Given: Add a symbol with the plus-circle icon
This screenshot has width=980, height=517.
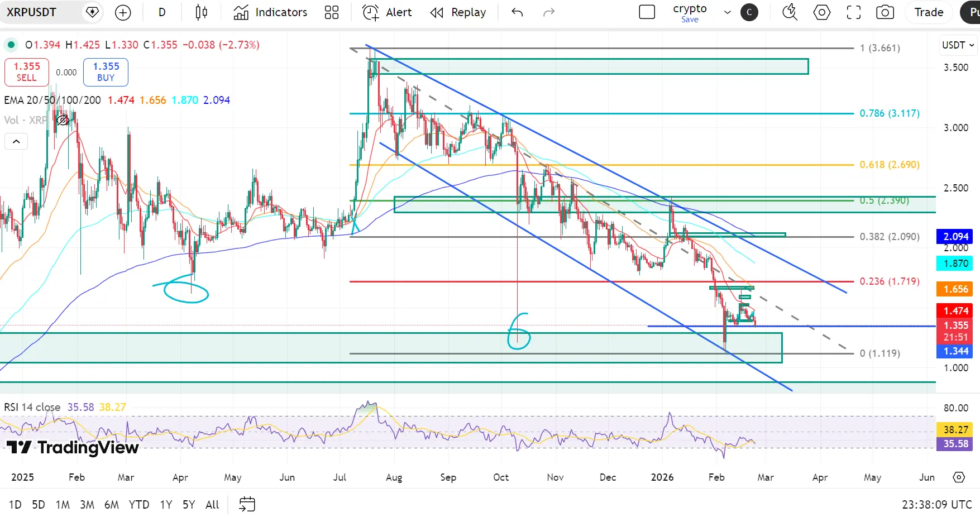Looking at the screenshot, I should 123,12.
